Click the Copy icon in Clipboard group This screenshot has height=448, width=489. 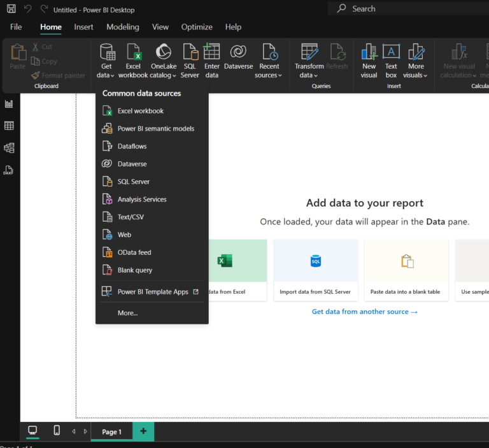tap(35, 61)
